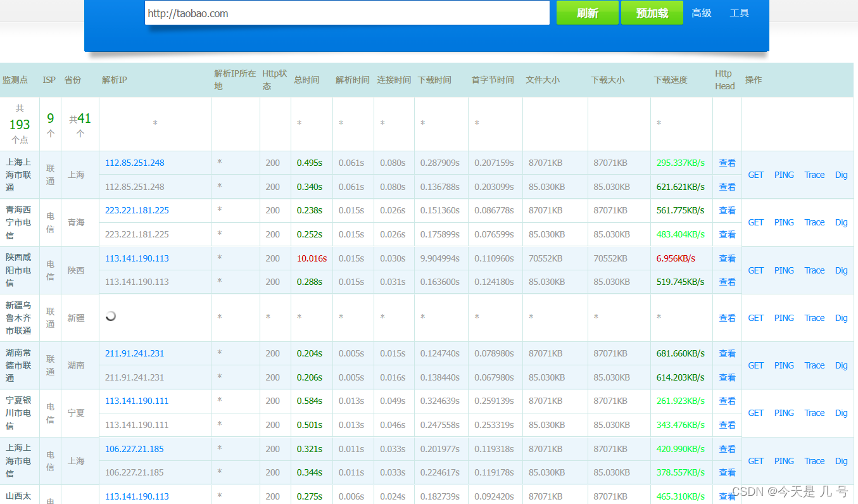Click Trace for 湖南常德市联通 row

coord(815,365)
